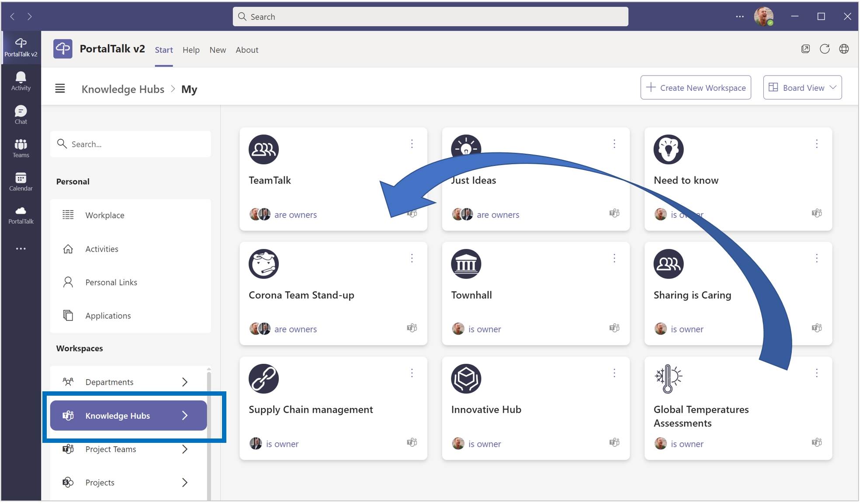The height and width of the screenshot is (504, 863).
Task: Click 'is owner' on Innovative Hub card
Action: 485,444
